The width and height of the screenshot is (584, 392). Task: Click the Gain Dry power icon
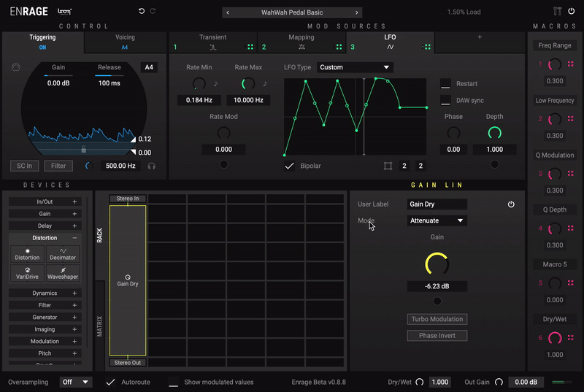[x=511, y=204]
